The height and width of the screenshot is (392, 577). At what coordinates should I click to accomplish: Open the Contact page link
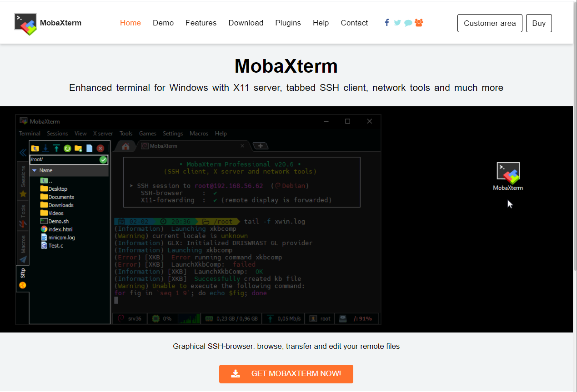[354, 23]
